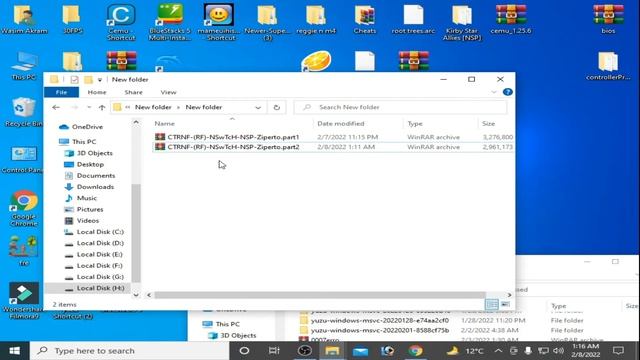The height and width of the screenshot is (360, 640).
Task: Open Local Disk (E:) in sidebar
Action: click(94, 254)
